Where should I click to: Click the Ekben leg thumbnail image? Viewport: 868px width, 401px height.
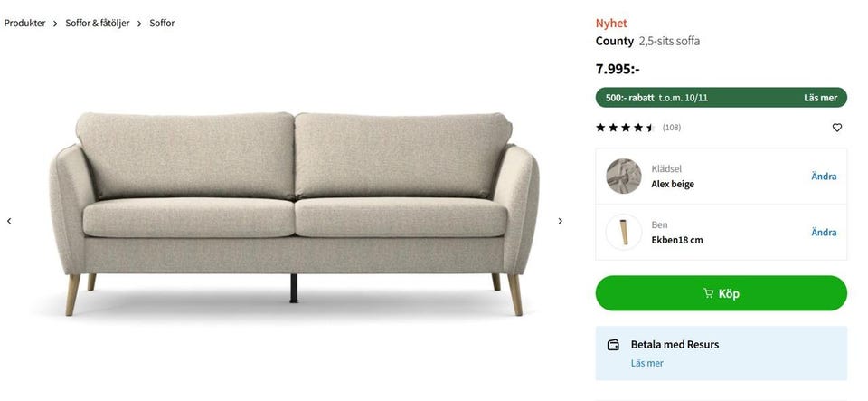(x=623, y=232)
